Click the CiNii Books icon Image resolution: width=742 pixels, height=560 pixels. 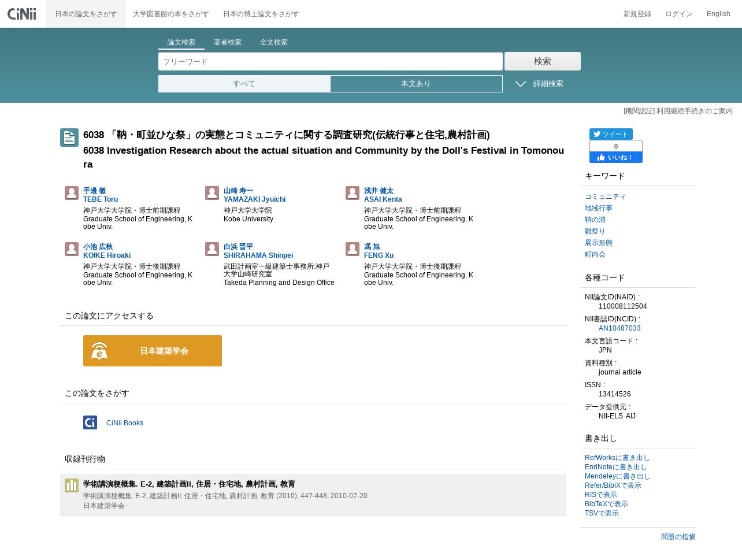click(90, 422)
